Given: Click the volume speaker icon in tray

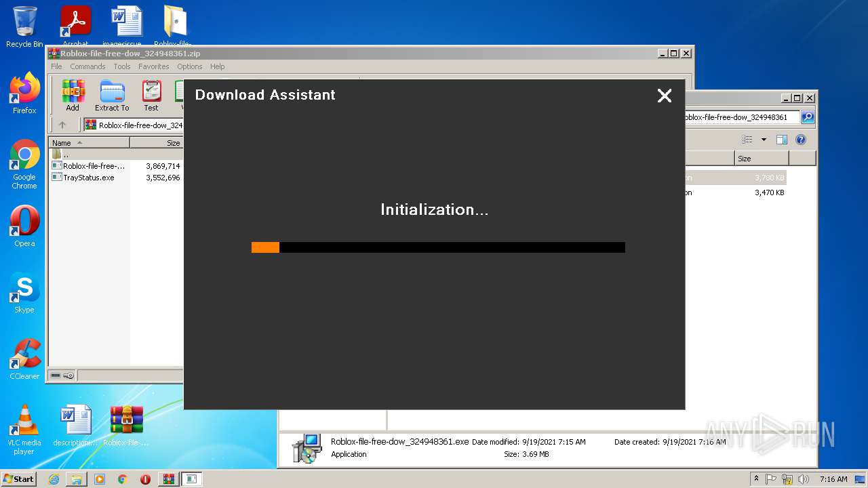Looking at the screenshot, I should coord(804,479).
